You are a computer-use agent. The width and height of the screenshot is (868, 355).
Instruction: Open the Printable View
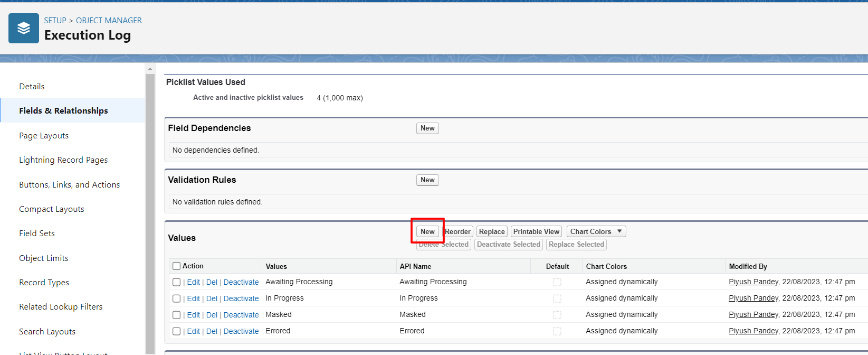pyautogui.click(x=536, y=231)
